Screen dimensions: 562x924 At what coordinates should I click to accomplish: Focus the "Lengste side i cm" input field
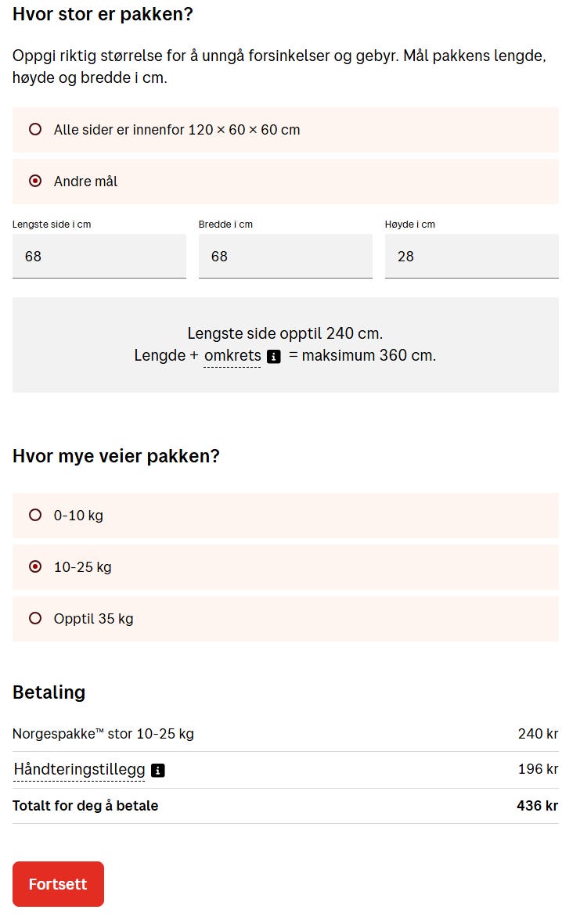(x=99, y=257)
